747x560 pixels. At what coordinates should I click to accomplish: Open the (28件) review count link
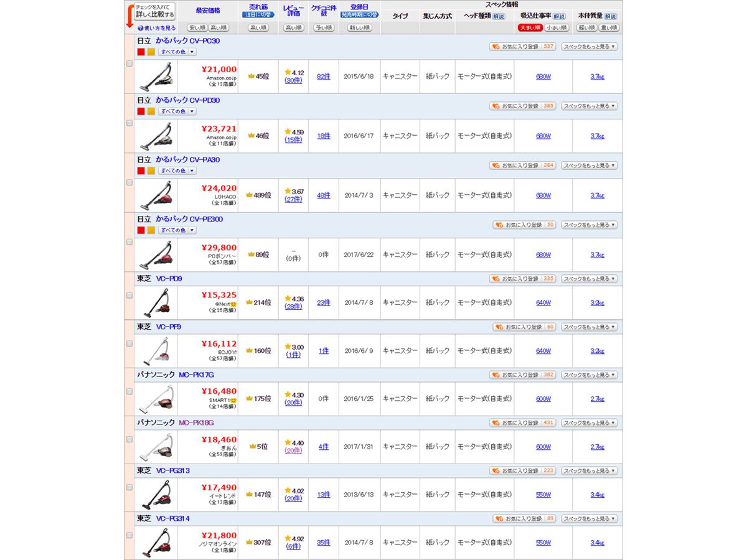293,307
